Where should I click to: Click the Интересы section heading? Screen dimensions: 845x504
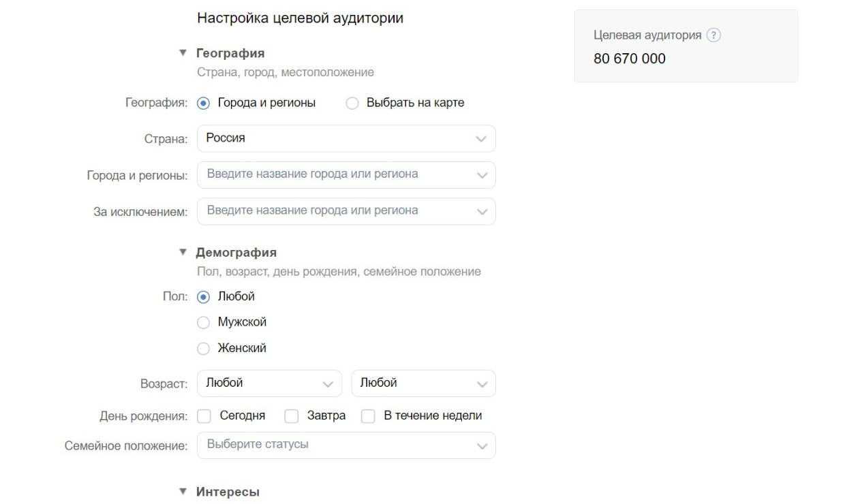pos(228,492)
